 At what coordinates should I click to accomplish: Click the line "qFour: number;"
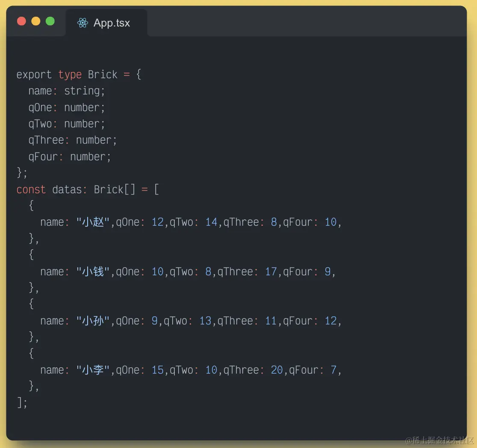tap(70, 157)
